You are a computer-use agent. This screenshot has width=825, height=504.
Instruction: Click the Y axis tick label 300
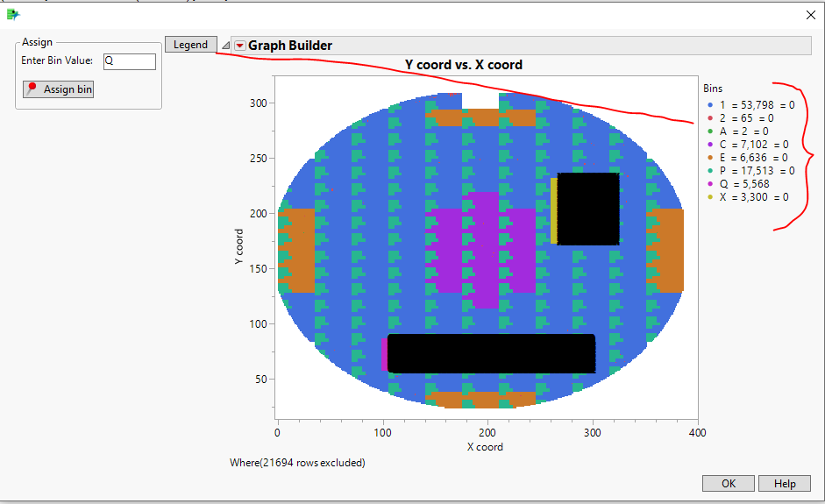259,103
